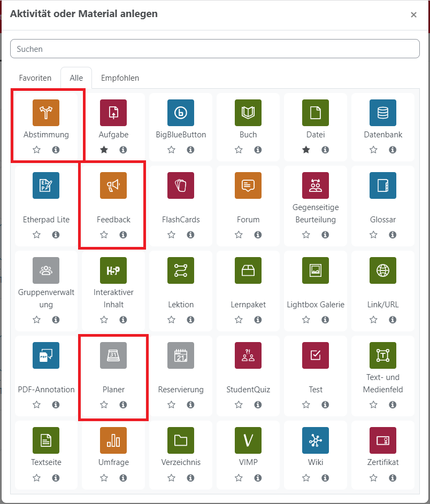430x504 pixels.
Task: Remove Datei from favorites via star
Action: coord(306,150)
